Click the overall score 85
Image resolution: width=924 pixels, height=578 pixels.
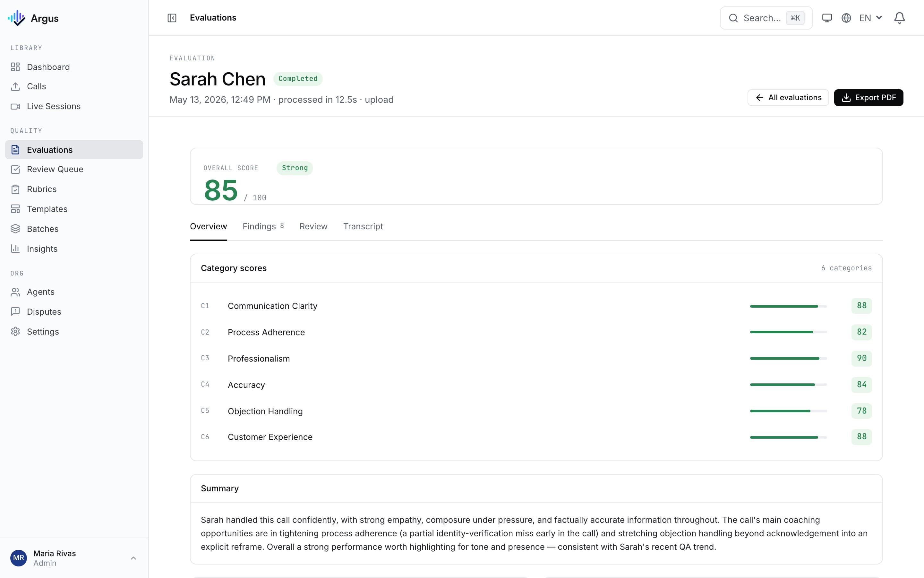tap(221, 190)
